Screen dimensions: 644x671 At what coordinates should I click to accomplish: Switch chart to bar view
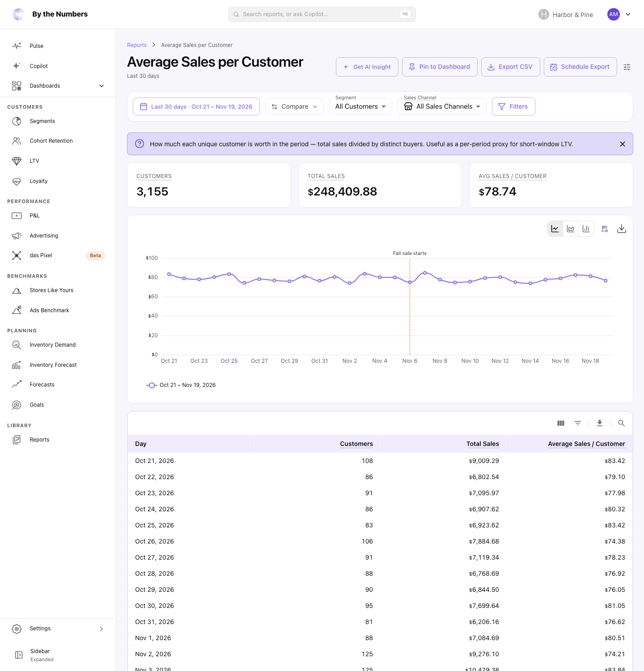tap(586, 229)
